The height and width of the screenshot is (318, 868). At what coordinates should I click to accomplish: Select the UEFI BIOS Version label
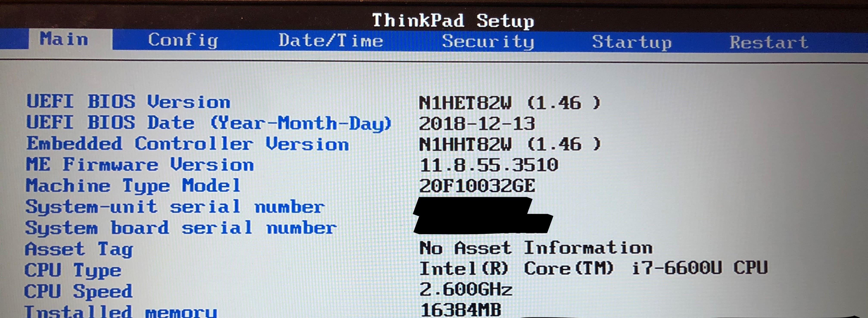point(128,101)
